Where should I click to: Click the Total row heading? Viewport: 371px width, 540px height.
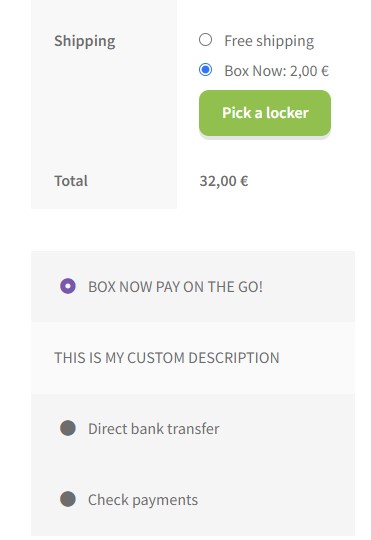71,181
